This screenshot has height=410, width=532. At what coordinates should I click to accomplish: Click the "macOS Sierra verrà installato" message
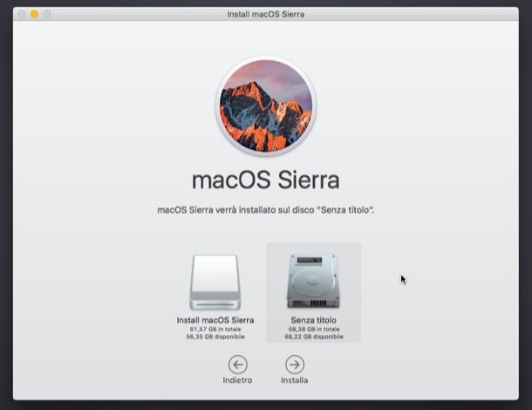pos(266,210)
